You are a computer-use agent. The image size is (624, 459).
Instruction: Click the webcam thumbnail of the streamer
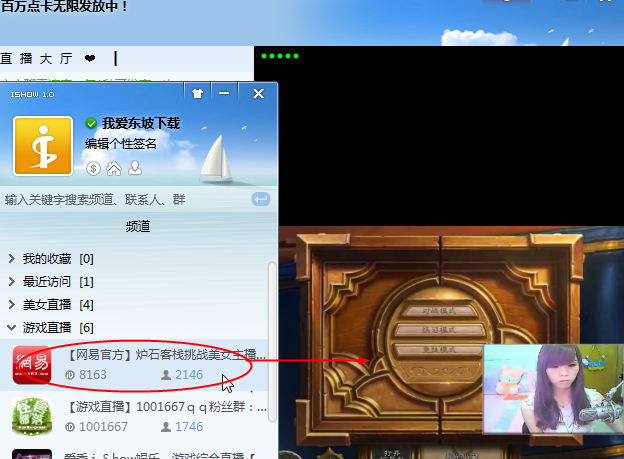point(553,389)
